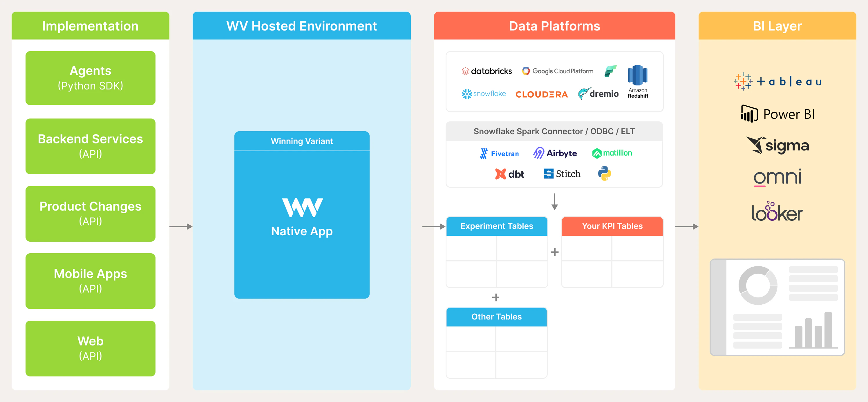
Task: Select the Tableau logo
Action: click(x=777, y=81)
